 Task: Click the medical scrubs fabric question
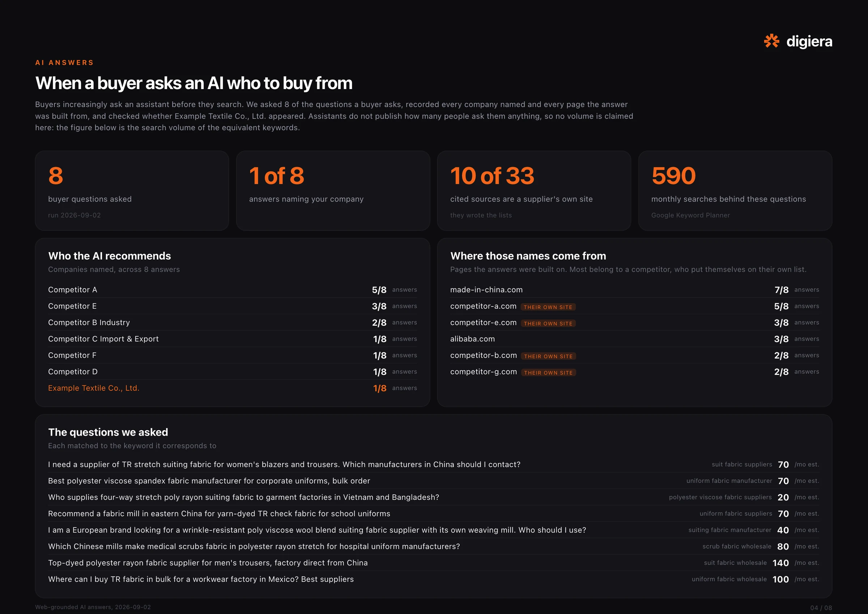[254, 546]
